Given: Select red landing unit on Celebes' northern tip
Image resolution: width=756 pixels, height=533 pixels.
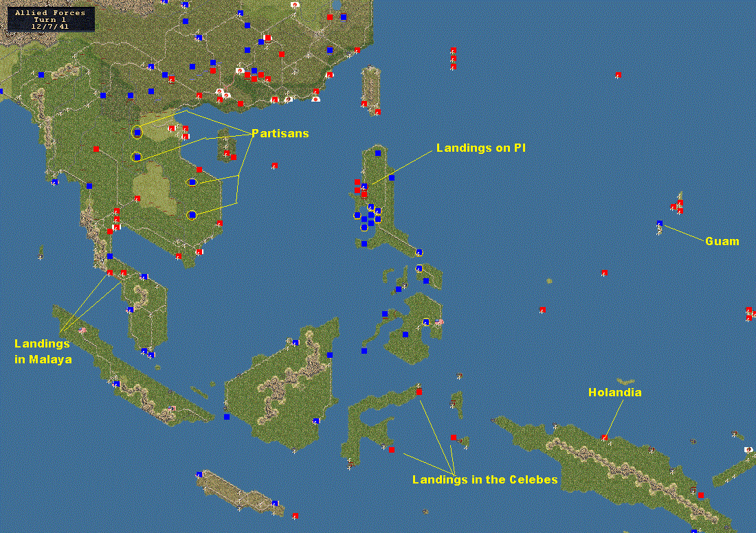Looking at the screenshot, I should 419,392.
